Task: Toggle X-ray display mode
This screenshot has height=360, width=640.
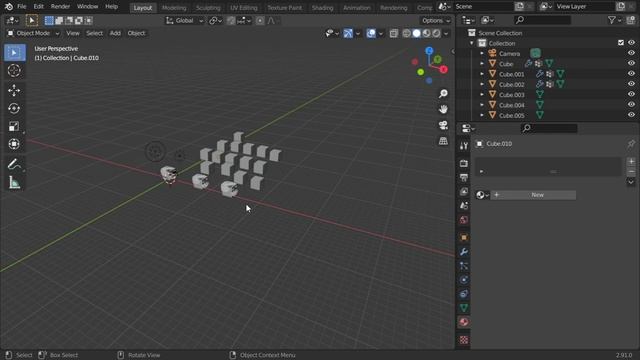Action: point(393,33)
